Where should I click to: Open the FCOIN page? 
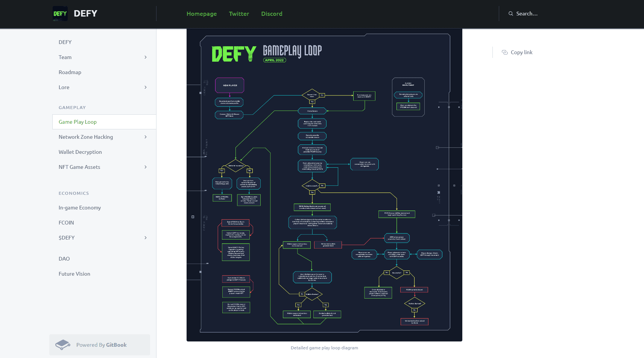(x=104, y=223)
